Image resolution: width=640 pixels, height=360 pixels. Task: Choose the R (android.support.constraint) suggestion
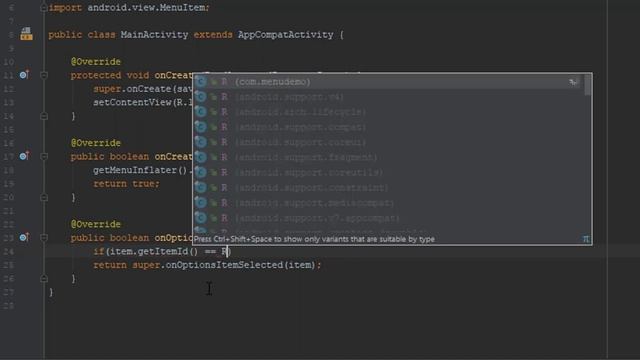pyautogui.click(x=389, y=187)
